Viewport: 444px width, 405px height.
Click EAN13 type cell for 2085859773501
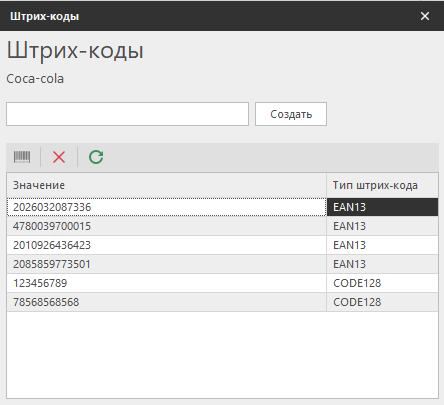pos(382,264)
